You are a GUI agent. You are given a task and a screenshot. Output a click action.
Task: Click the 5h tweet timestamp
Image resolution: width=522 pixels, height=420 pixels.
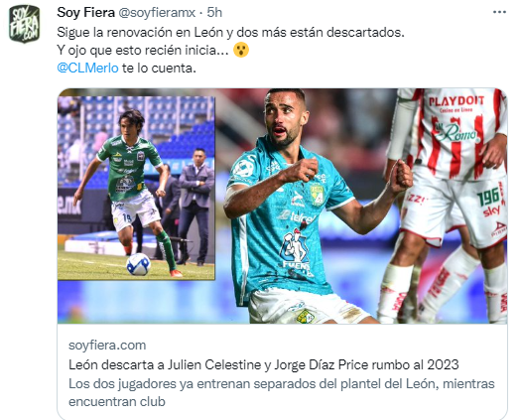[214, 13]
